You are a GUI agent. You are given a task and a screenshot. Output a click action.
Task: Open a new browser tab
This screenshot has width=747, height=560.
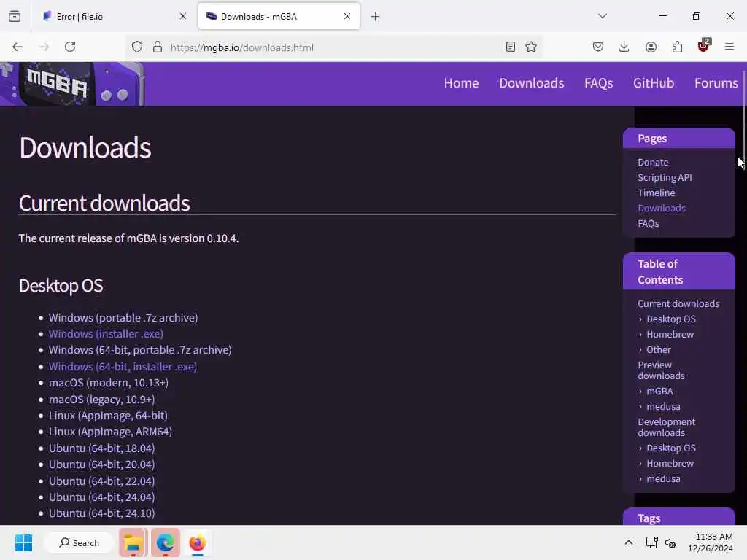[376, 17]
